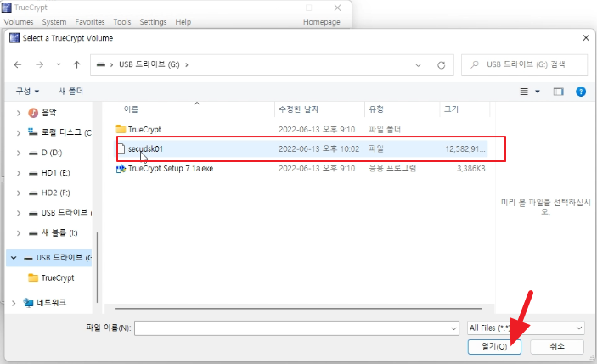Open the All Files type filter dropdown
Viewport: 597px width, 364px height.
[x=526, y=328]
